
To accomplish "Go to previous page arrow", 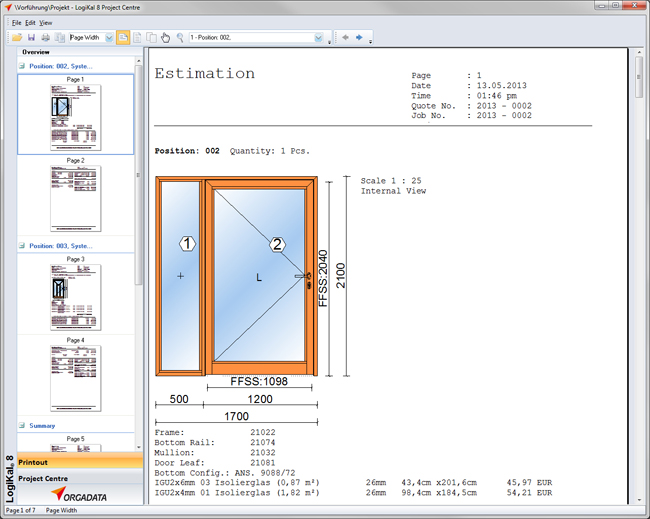I will 345,38.
